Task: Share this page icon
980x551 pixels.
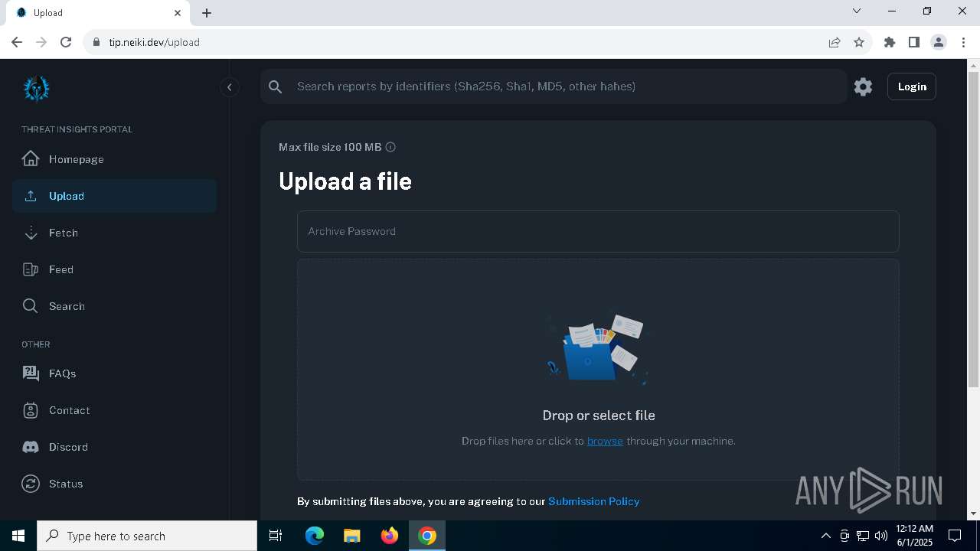Action: pos(835,42)
